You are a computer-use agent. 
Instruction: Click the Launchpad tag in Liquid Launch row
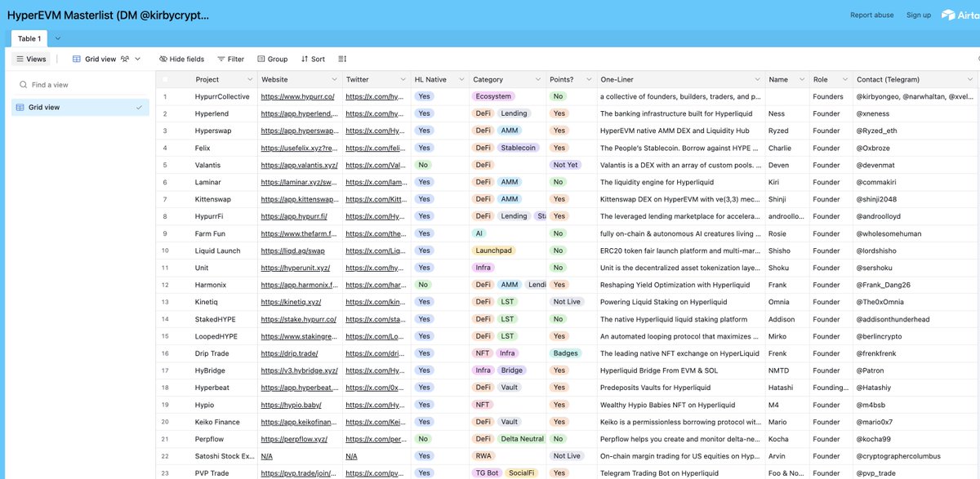pos(494,251)
